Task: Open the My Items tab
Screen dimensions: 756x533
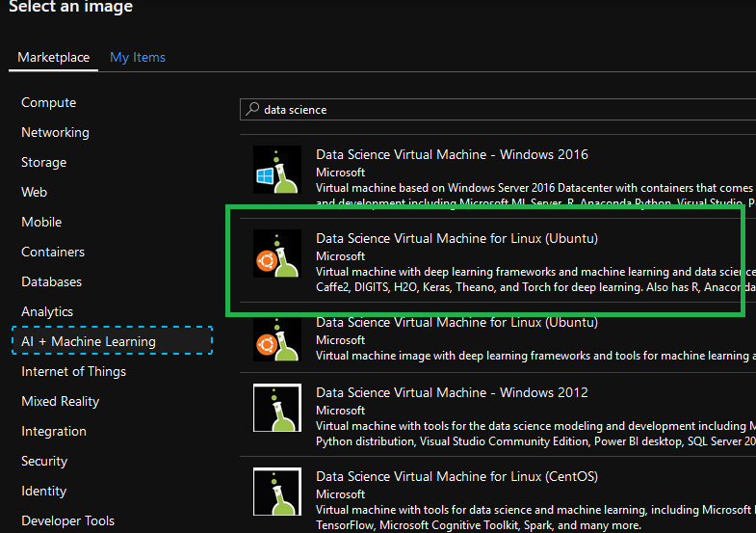Action: tap(138, 58)
